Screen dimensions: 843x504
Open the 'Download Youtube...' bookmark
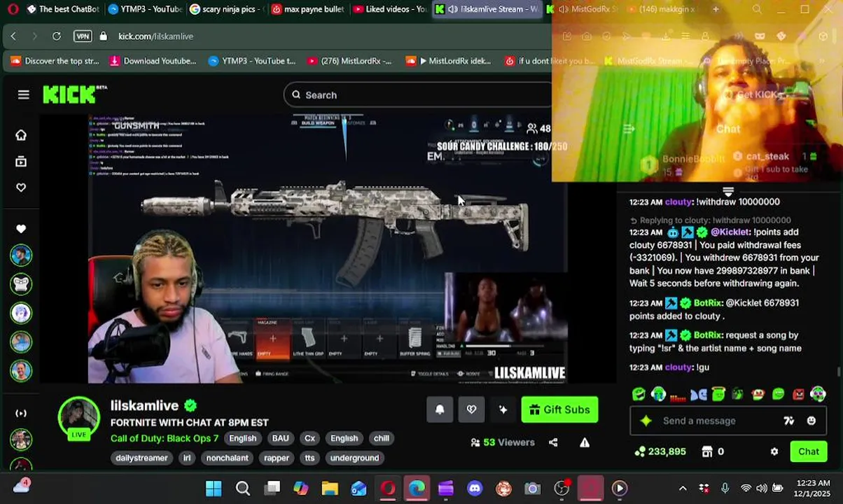click(153, 61)
